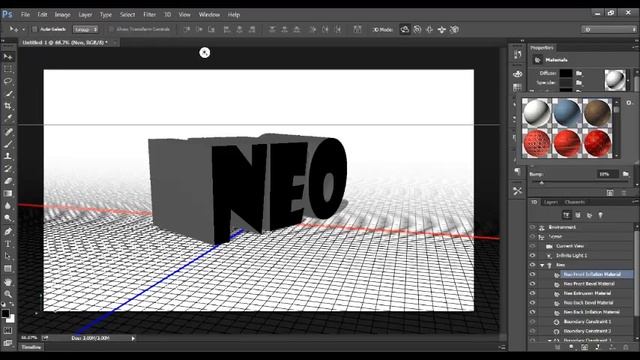The height and width of the screenshot is (360, 640).
Task: Select the Blur tool
Action: [8, 206]
